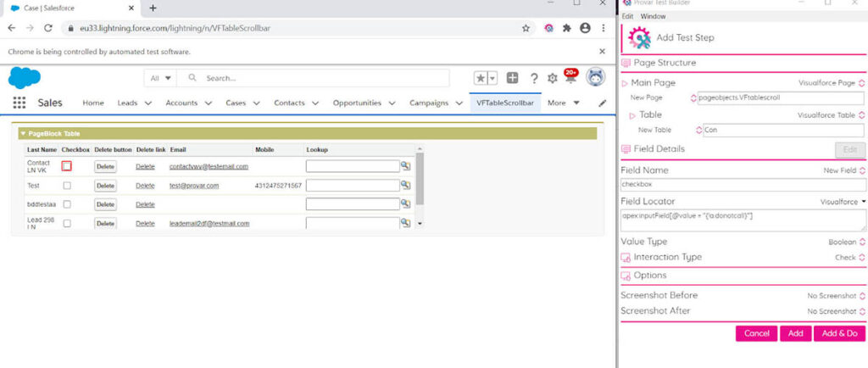This screenshot has height=368, width=868.
Task: Click Cancel in Provar Test Builder
Action: click(x=757, y=334)
